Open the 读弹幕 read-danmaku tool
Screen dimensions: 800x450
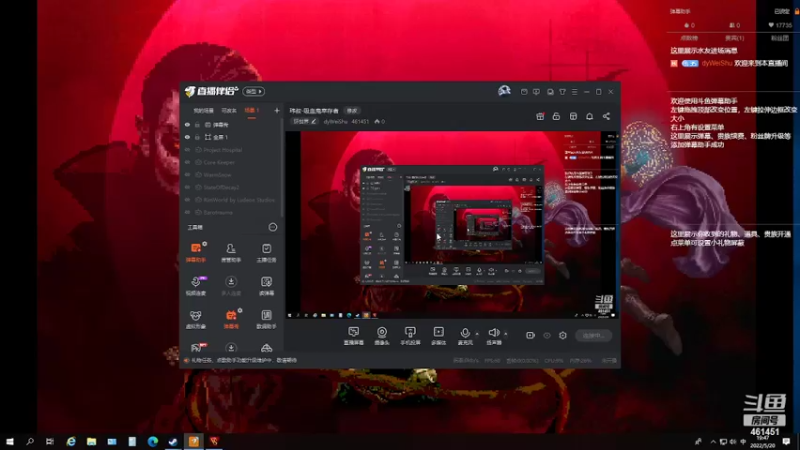266,286
